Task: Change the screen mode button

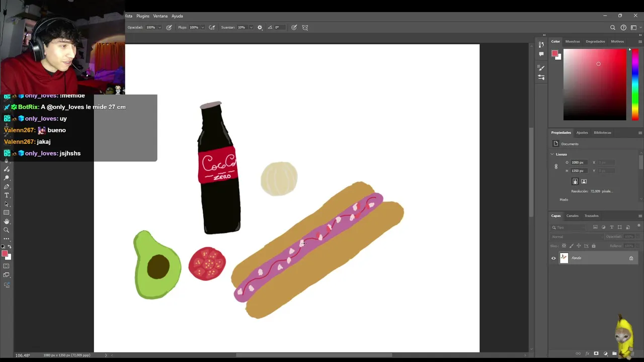Action: (7, 275)
